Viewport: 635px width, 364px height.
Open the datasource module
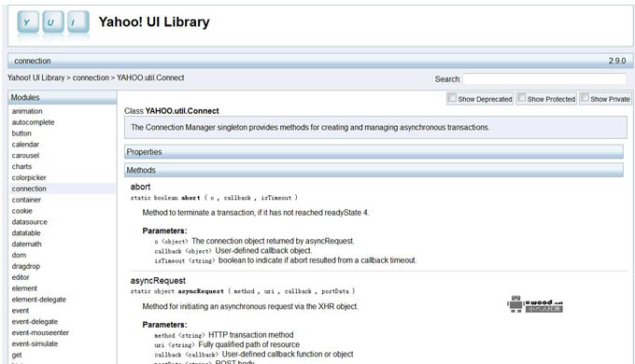tap(30, 222)
